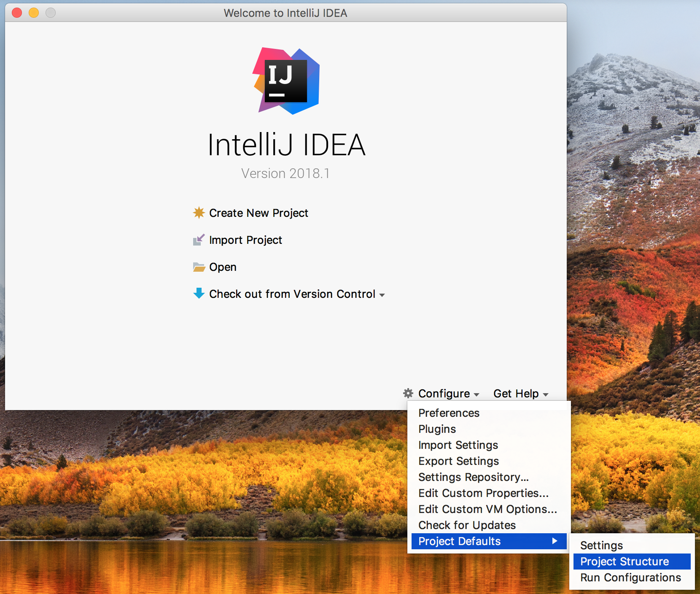Close the Welcome to IntelliJ IDEA window
Image resolution: width=700 pixels, height=594 pixels.
[x=17, y=13]
